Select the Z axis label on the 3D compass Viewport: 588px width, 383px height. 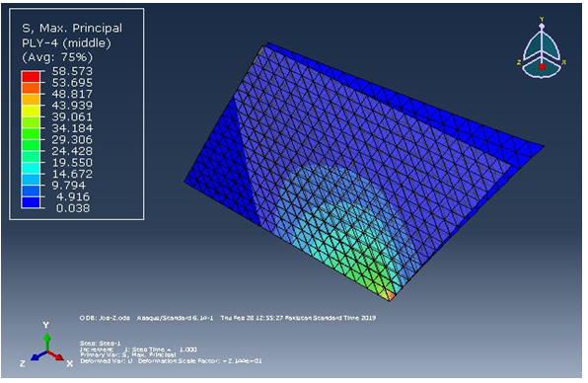click(x=519, y=62)
